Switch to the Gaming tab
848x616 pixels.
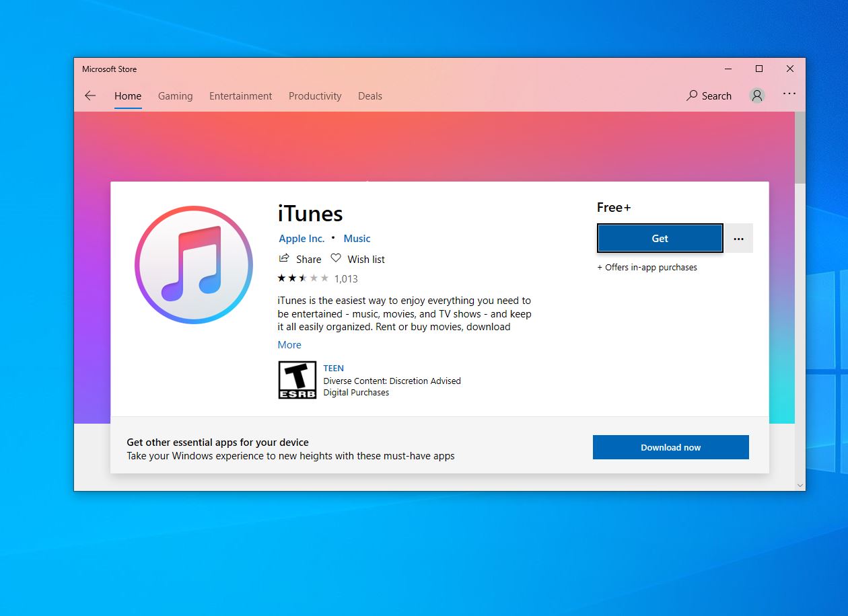175,96
